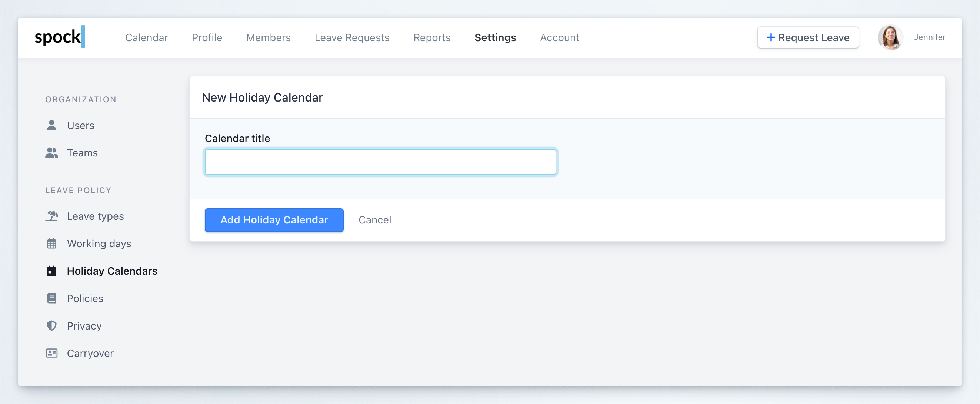Click the Users person icon

click(51, 125)
